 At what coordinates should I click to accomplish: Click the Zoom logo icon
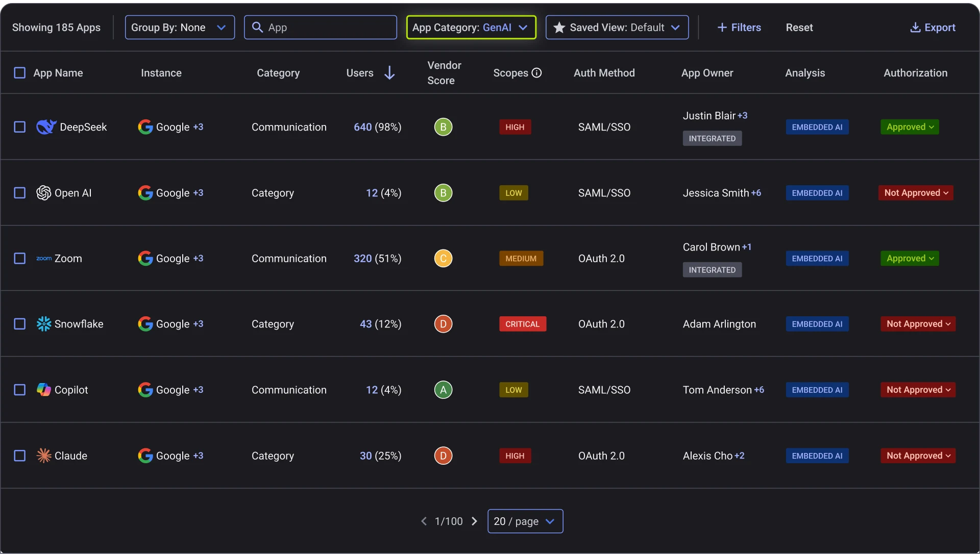44,259
